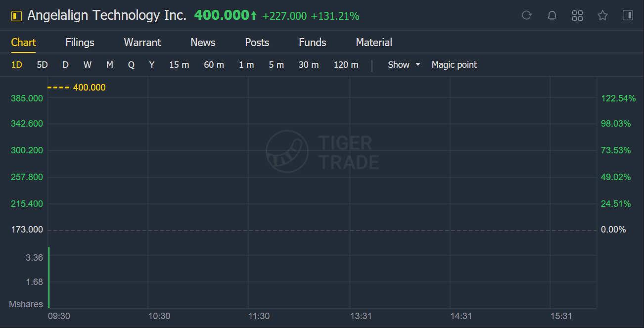
Task: Click the green volume bar at 09:30
Action: coord(49,278)
